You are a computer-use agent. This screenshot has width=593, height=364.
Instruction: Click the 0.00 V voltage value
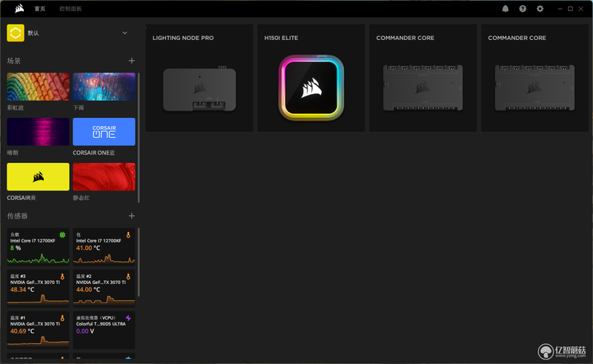tap(85, 331)
